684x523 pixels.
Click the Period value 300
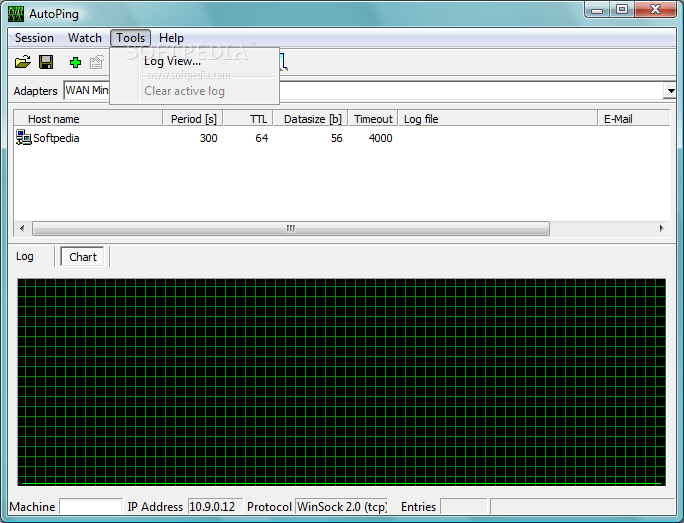click(x=209, y=138)
